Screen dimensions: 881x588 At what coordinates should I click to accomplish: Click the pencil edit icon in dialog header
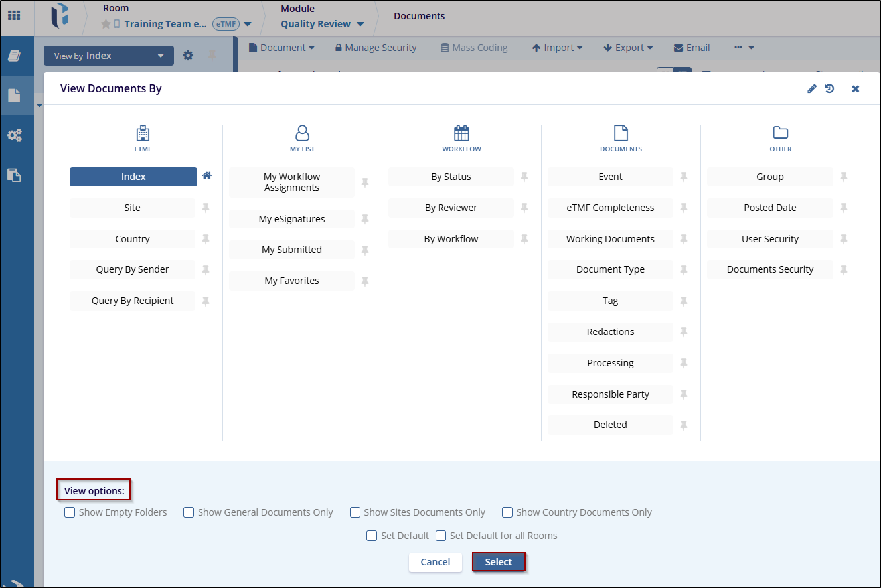point(811,89)
